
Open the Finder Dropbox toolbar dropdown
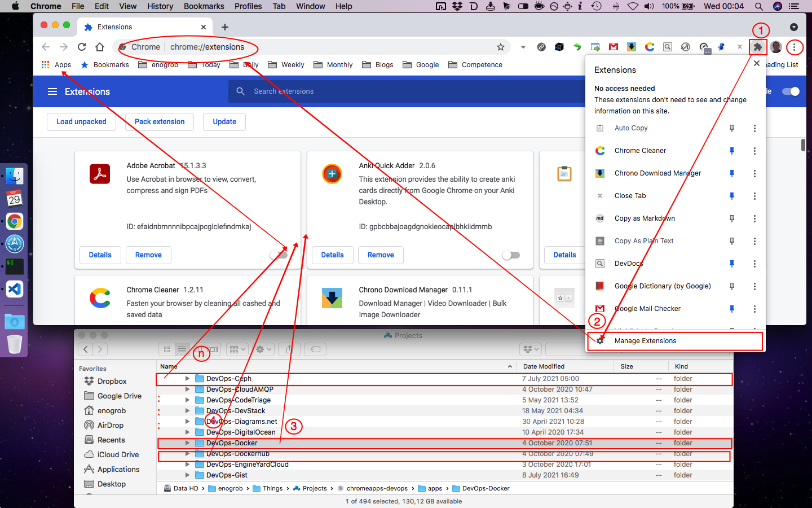click(x=530, y=349)
